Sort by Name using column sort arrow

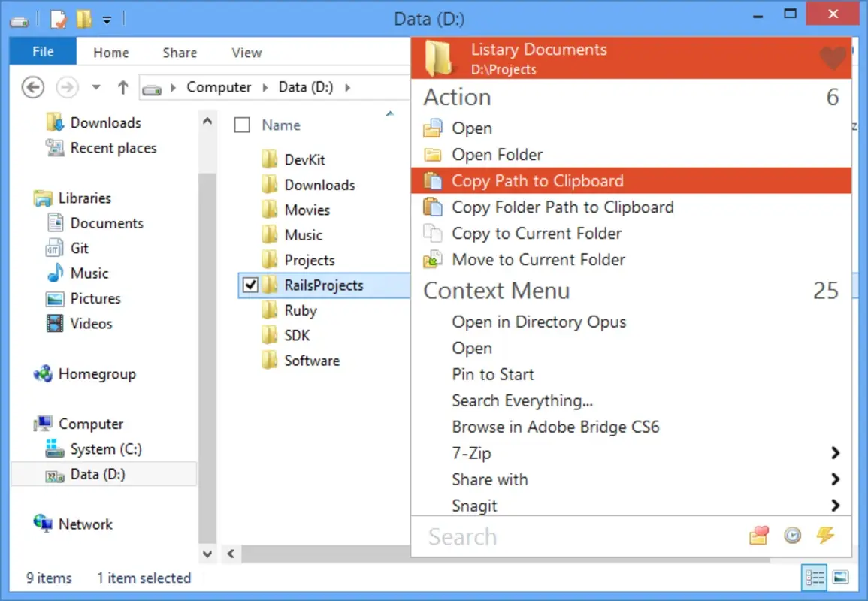[389, 113]
